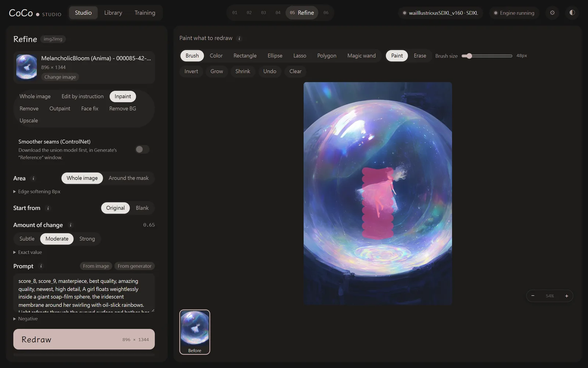This screenshot has height=368, width=588.
Task: Select the Before thumbnail
Action: 195,332
